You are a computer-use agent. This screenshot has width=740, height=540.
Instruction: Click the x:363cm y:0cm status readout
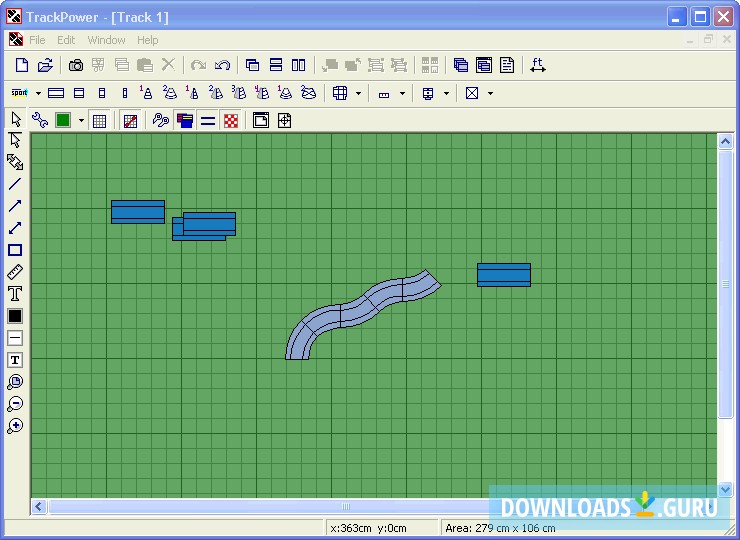(368, 528)
